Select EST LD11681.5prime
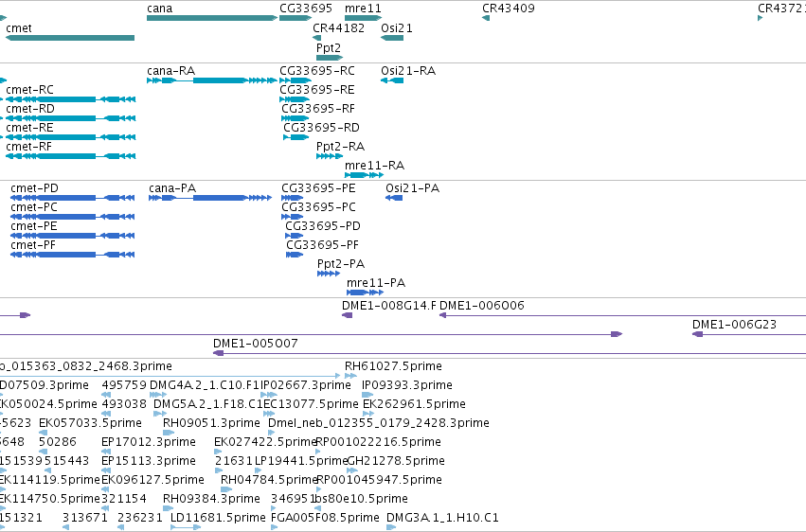This screenshot has width=806, height=532. [186, 527]
